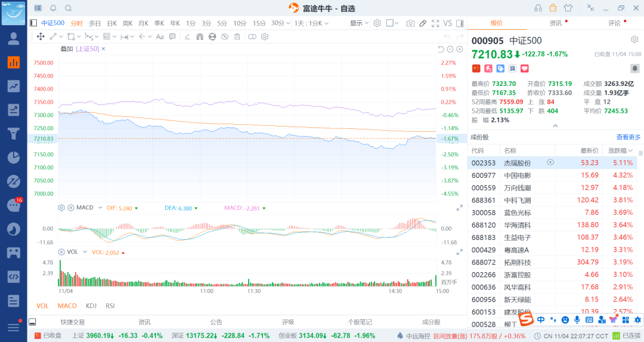Screen dimensions: 644x342
Task: Open the messages sidebar icon with badge 16
Action: [x=14, y=205]
